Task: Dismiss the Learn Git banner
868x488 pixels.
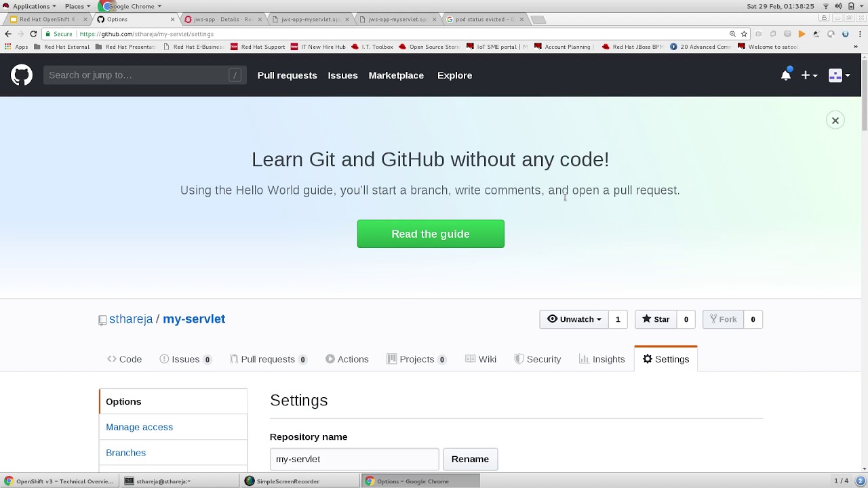Action: point(835,121)
